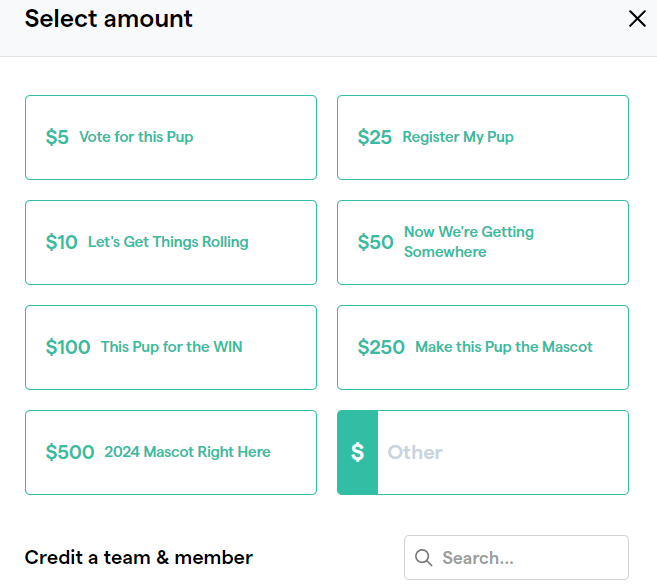
Task: Click the team and member Search box
Action: [516, 558]
